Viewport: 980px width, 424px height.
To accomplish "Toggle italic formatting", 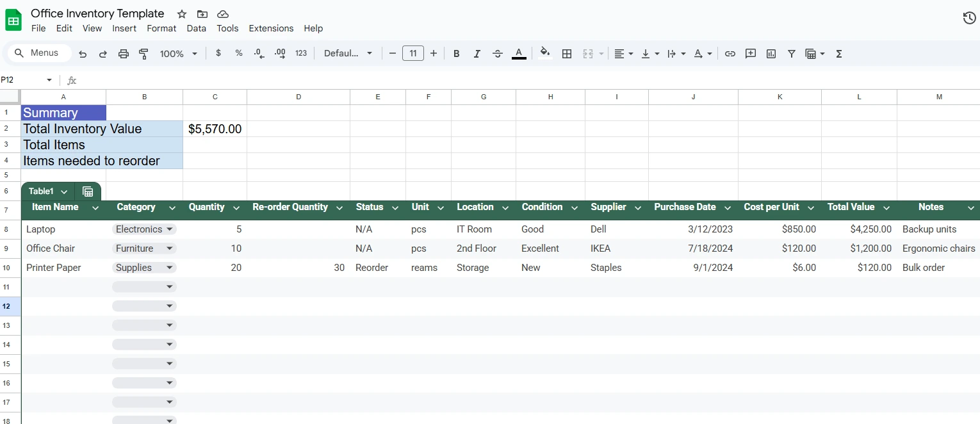I will (x=477, y=54).
